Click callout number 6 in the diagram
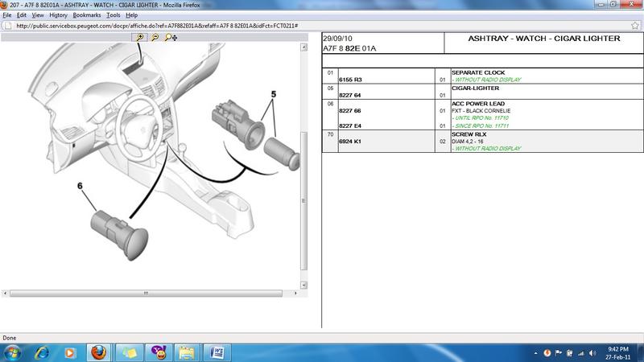This screenshot has height=362, width=644. click(x=80, y=186)
